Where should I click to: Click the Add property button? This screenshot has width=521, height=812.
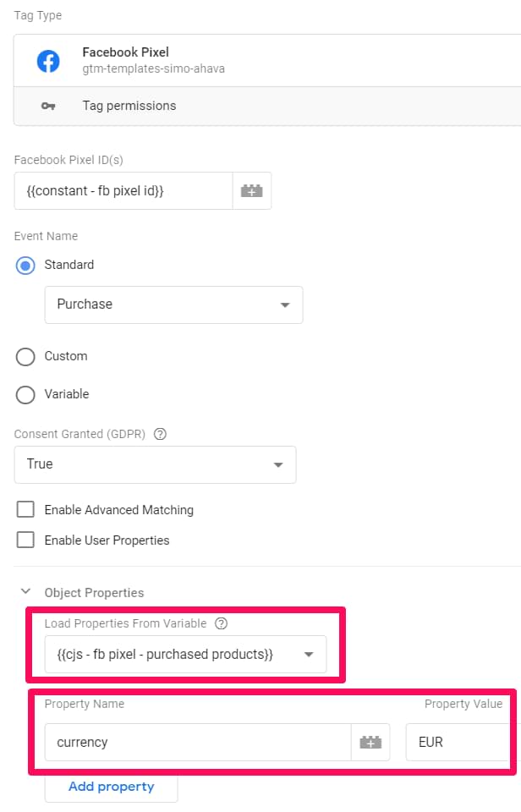111,787
